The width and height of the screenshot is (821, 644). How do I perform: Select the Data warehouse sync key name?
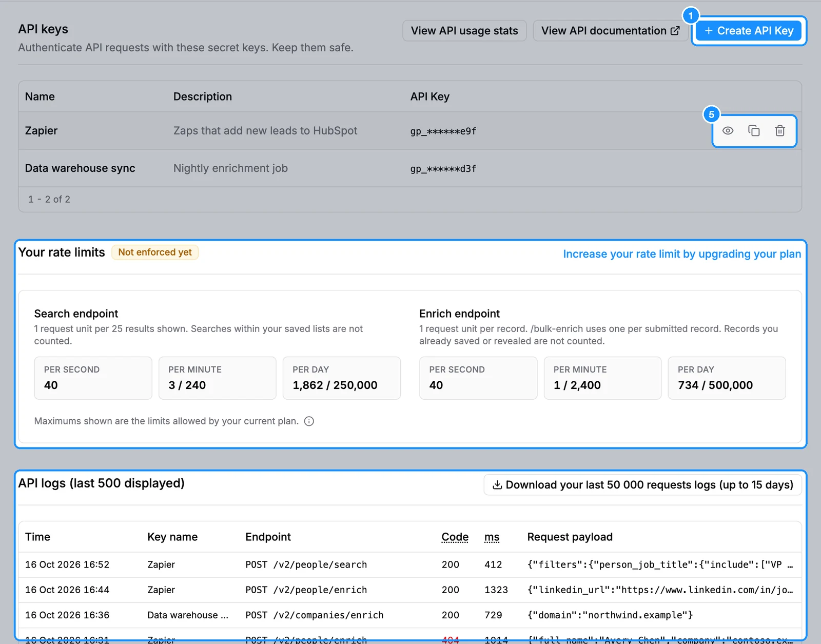(x=80, y=168)
